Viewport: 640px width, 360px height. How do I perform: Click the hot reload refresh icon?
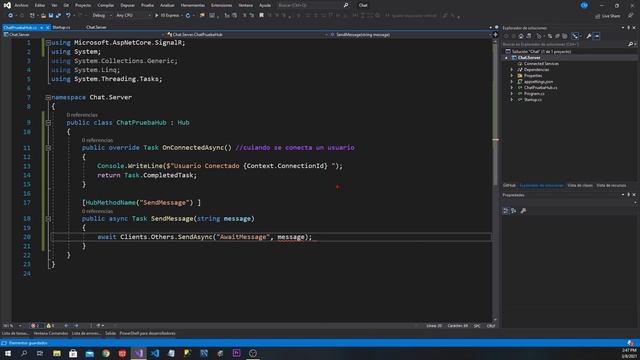point(188,16)
